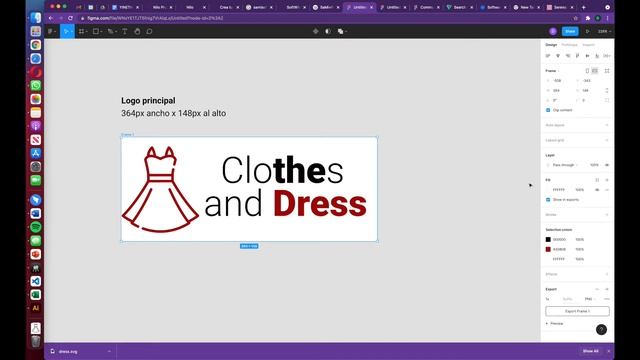The height and width of the screenshot is (360, 640).
Task: Click the Use as mask icon
Action: [328, 31]
